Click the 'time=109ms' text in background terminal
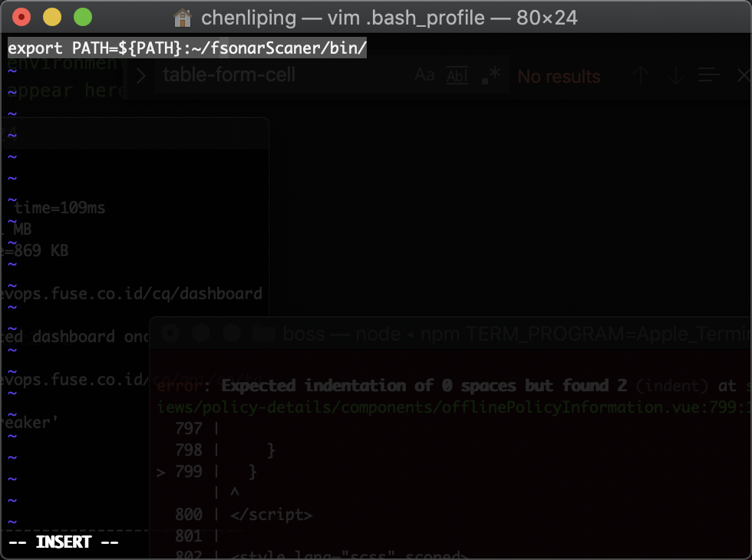This screenshot has width=752, height=560. (60, 208)
